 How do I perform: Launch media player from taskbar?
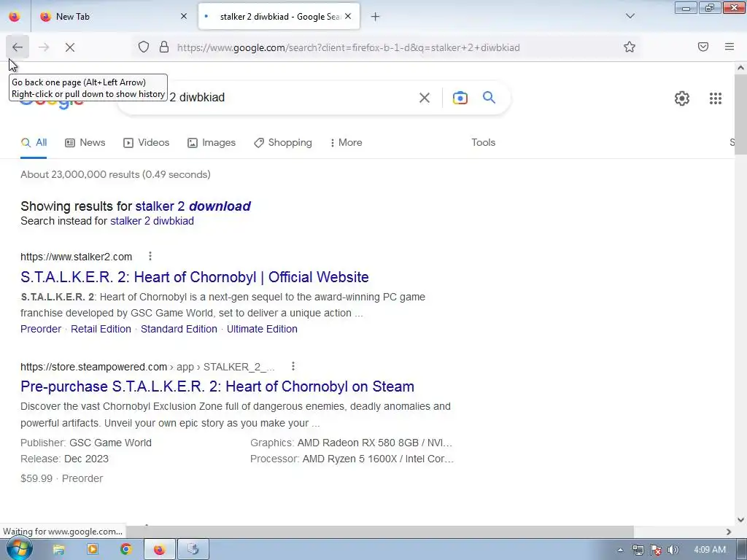tap(93, 550)
